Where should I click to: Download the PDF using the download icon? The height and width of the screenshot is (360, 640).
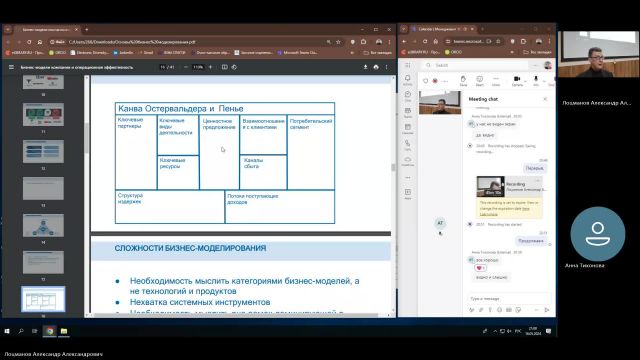coord(365,67)
